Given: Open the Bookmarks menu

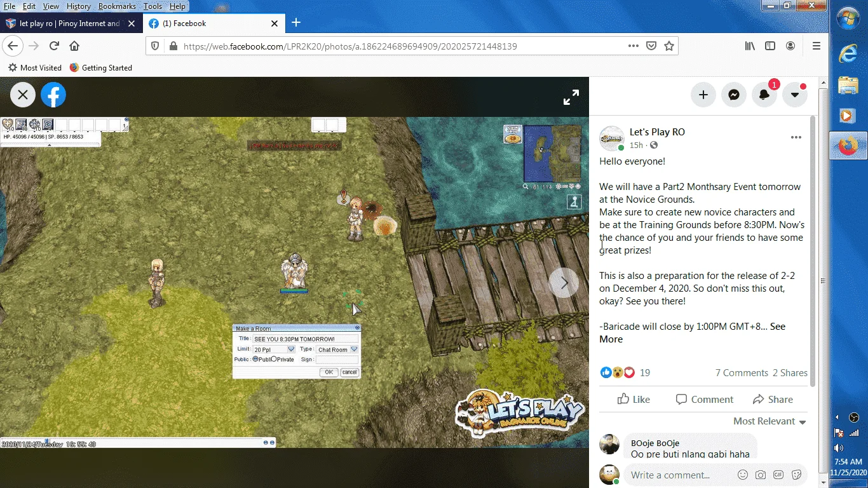Looking at the screenshot, I should pos(117,6).
